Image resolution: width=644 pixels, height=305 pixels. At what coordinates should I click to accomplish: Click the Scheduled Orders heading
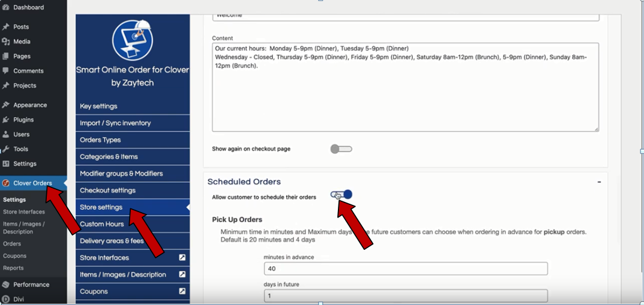click(x=244, y=182)
